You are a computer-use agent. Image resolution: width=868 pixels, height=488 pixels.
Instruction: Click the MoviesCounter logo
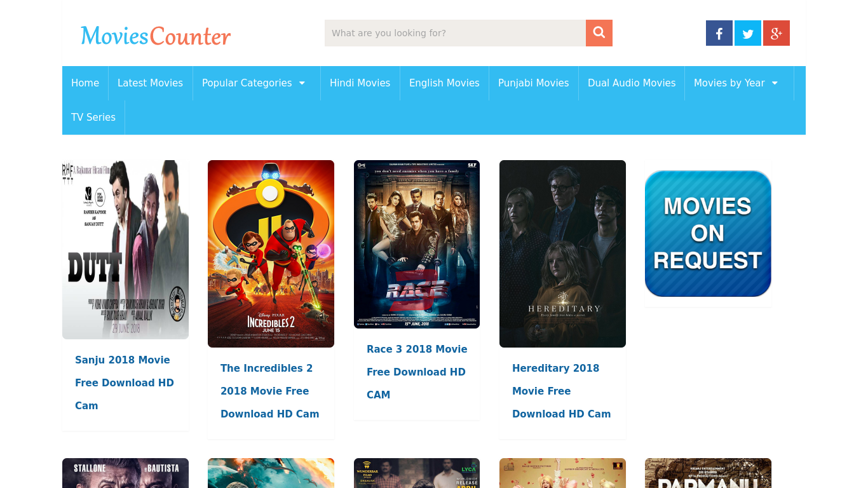[x=156, y=36]
